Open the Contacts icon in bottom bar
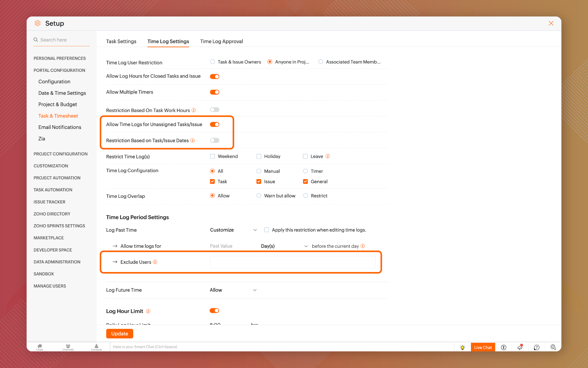 click(96, 347)
